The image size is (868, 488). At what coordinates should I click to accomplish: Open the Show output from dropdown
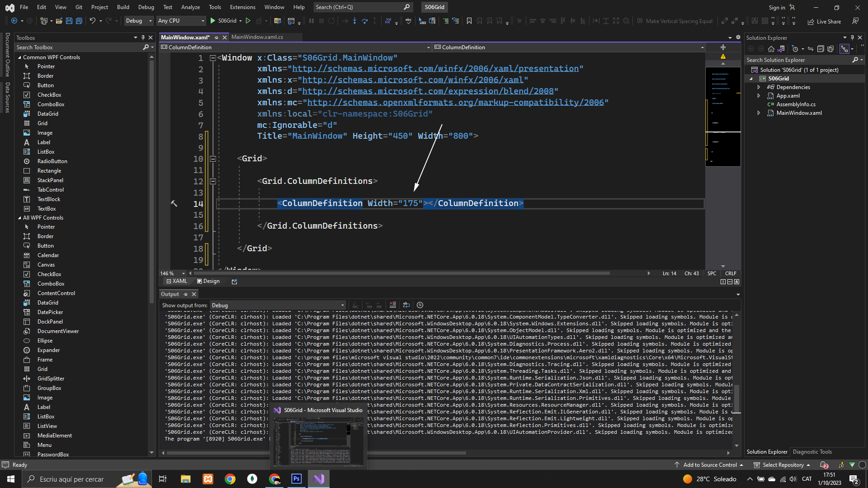(278, 305)
